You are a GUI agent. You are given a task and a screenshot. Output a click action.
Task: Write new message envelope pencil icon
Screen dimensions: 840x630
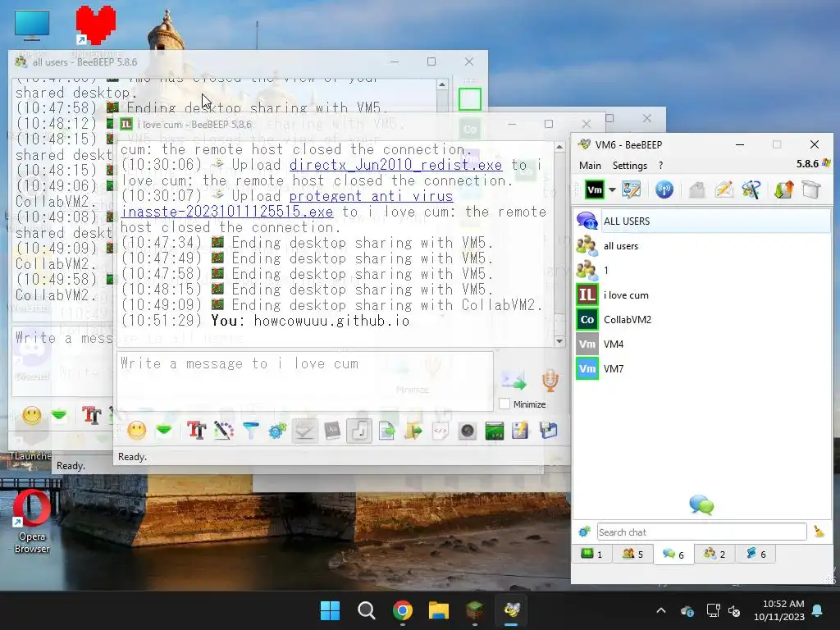point(724,189)
